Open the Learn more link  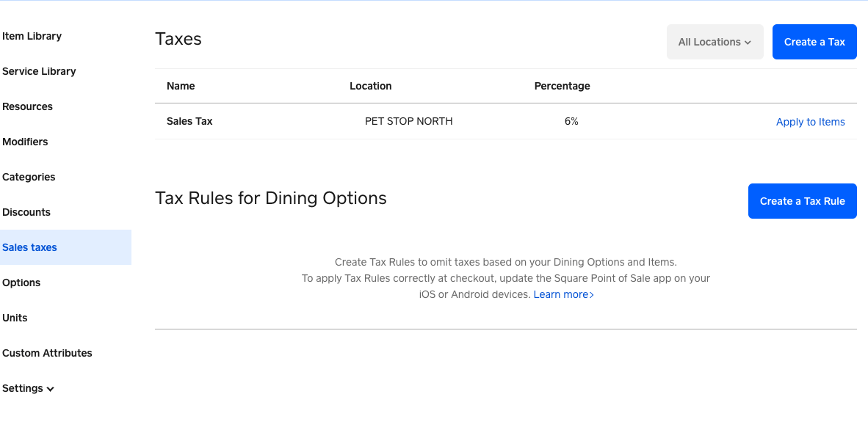pos(563,294)
